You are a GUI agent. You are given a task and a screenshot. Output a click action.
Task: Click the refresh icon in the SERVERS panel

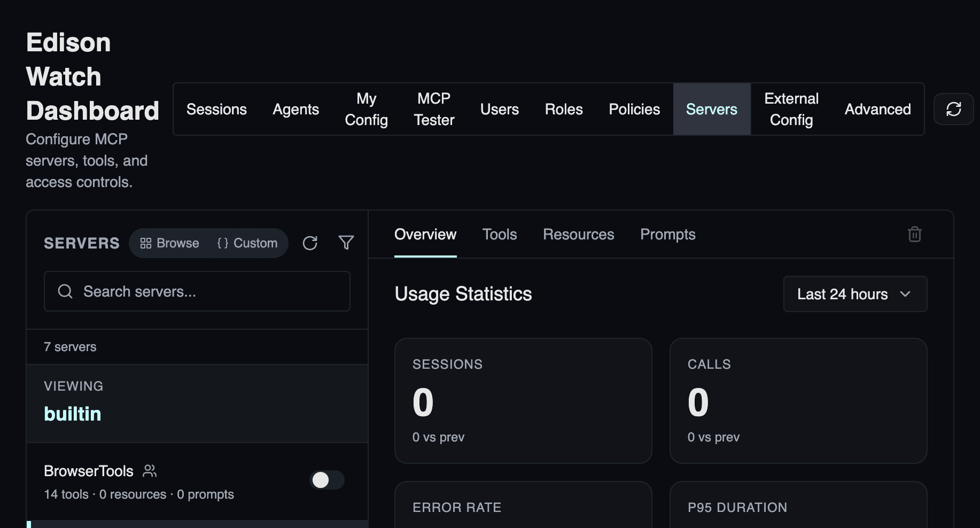click(x=310, y=243)
